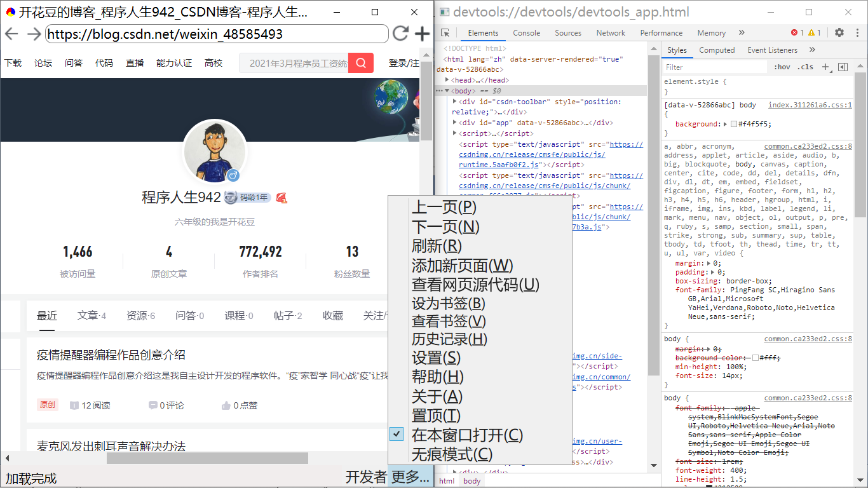Select the 文章·4 profile tab
Viewport: 868px width, 488px height.
coord(92,316)
